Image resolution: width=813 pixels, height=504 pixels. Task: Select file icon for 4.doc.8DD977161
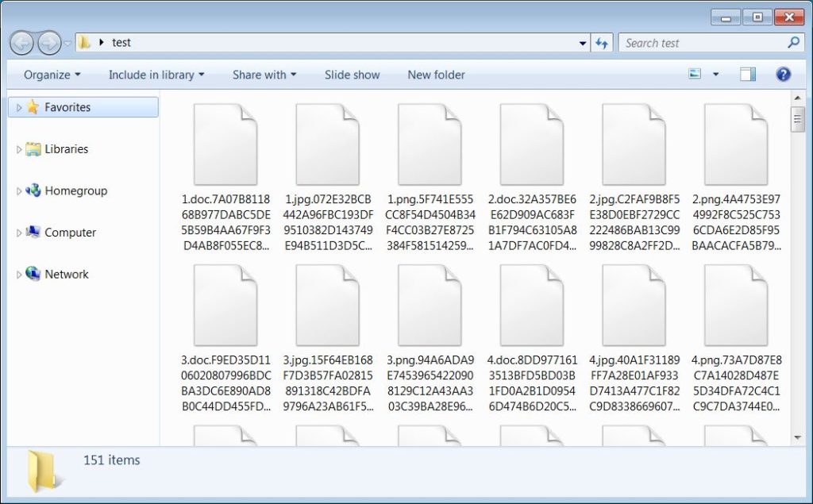click(x=531, y=305)
